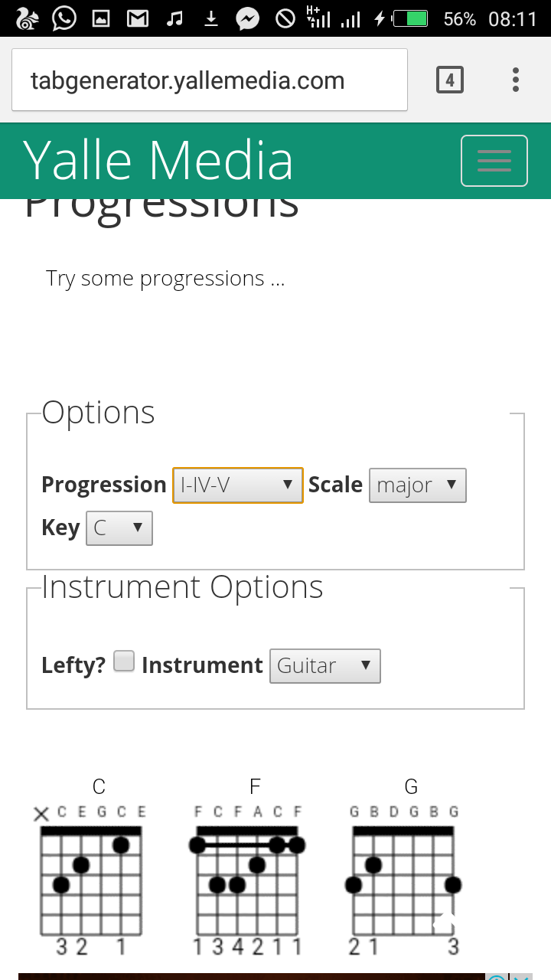Focus the browser address bar URL
The image size is (551, 980).
click(x=208, y=80)
